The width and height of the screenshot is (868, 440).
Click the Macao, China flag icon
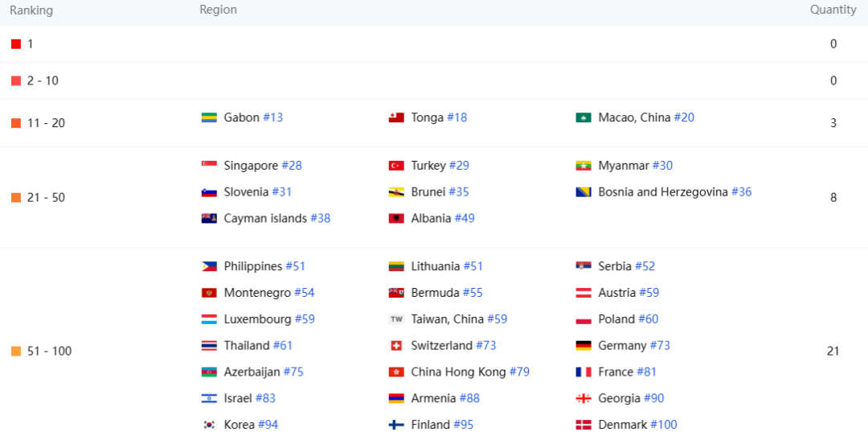pyautogui.click(x=583, y=117)
